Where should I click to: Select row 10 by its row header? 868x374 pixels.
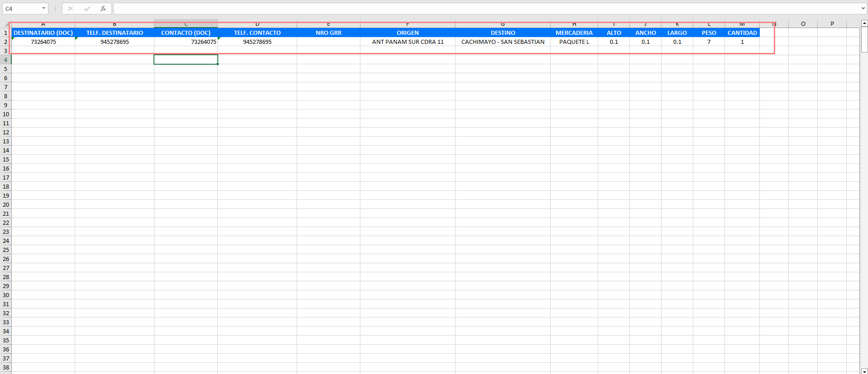tap(6, 114)
